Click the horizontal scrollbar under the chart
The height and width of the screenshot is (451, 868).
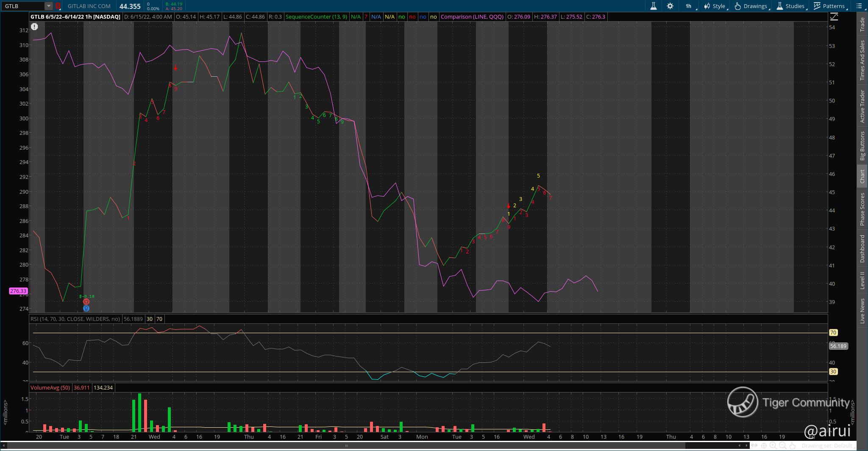[346, 445]
